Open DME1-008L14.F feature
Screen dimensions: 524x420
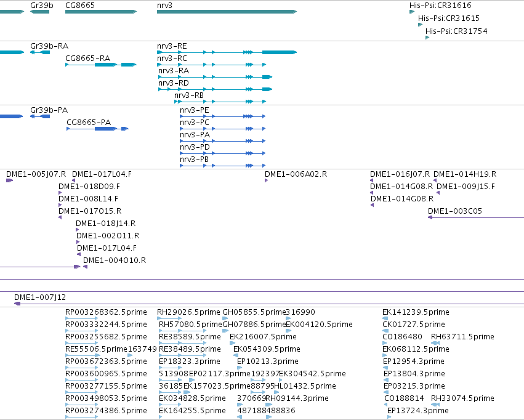(x=88, y=199)
